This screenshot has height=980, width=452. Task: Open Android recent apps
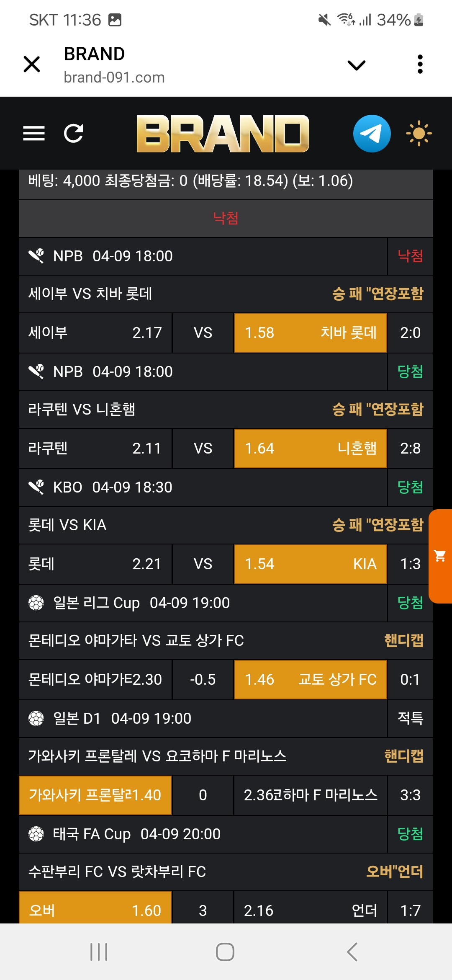(99, 952)
